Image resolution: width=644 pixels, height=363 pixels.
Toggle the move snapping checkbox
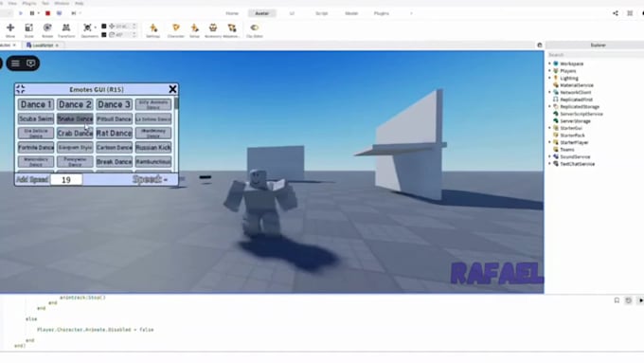[x=104, y=27]
